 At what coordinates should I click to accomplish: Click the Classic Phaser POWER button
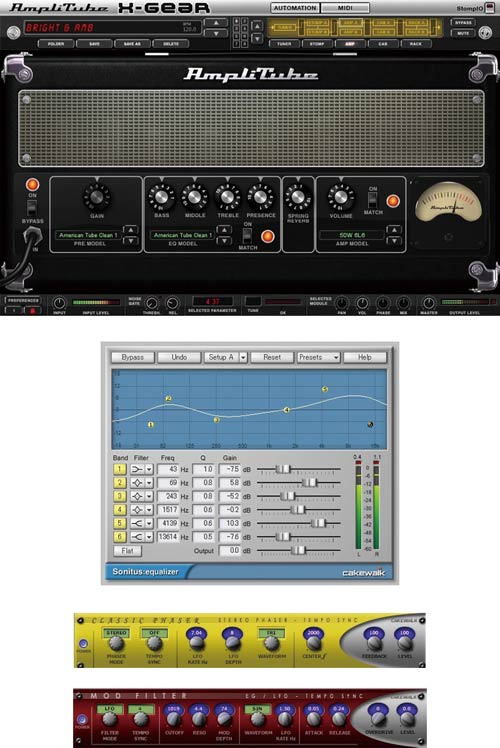click(x=83, y=644)
